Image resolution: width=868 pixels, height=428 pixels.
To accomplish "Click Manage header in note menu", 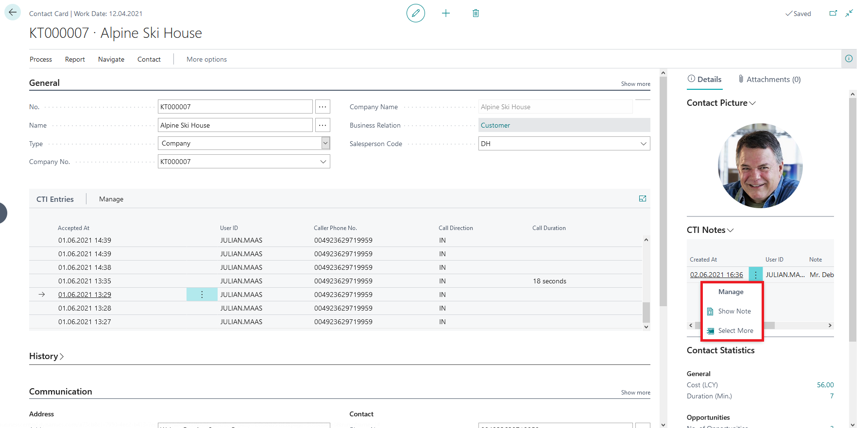I will coord(731,292).
